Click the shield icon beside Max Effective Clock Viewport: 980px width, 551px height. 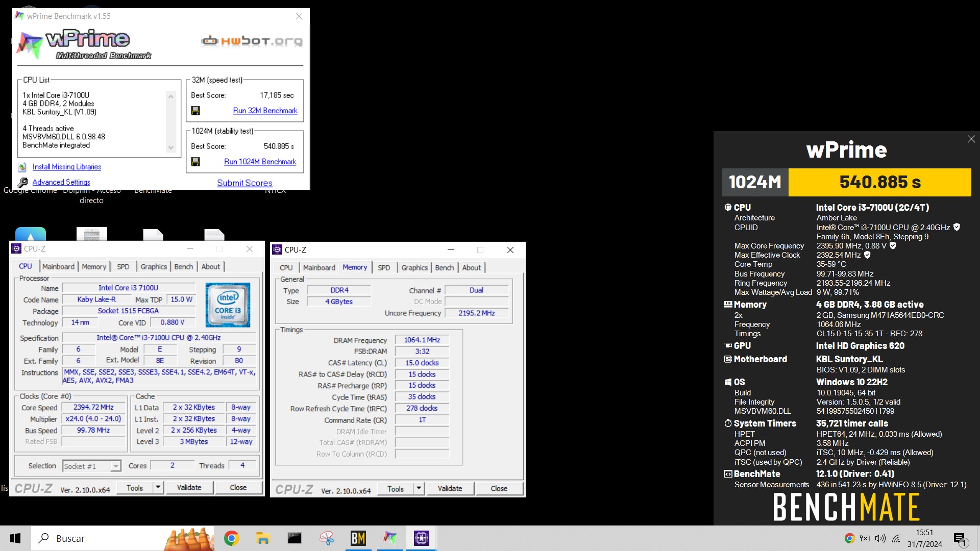pos(867,255)
